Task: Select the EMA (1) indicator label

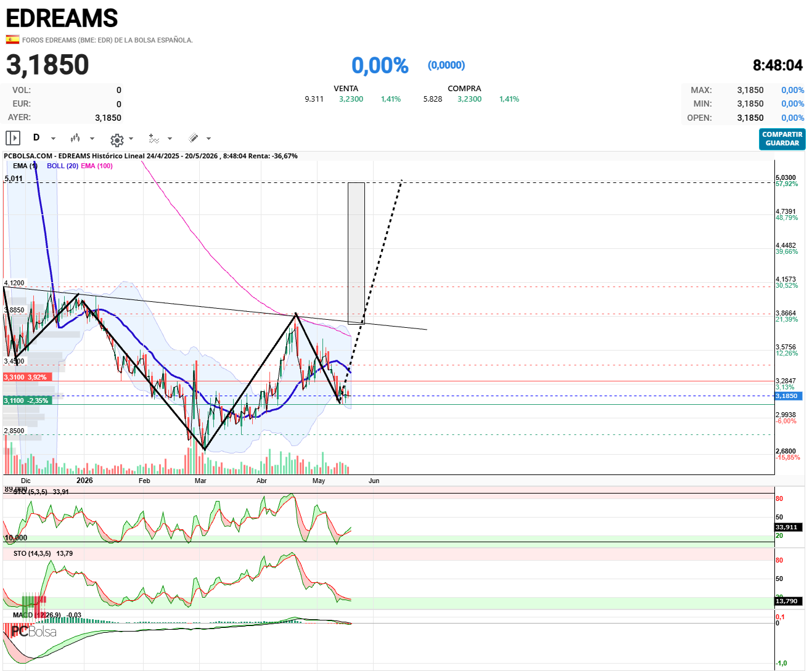Action: point(25,166)
